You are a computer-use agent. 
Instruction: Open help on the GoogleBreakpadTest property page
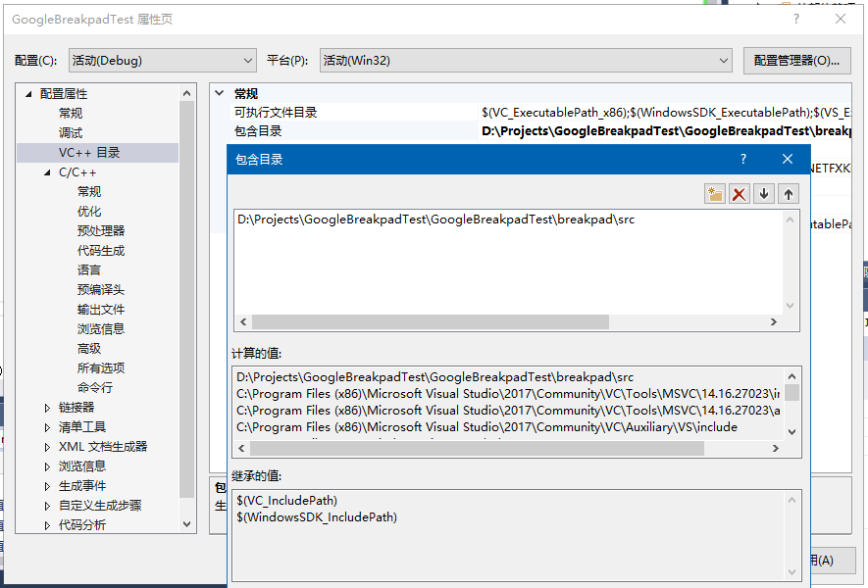pyautogui.click(x=794, y=20)
